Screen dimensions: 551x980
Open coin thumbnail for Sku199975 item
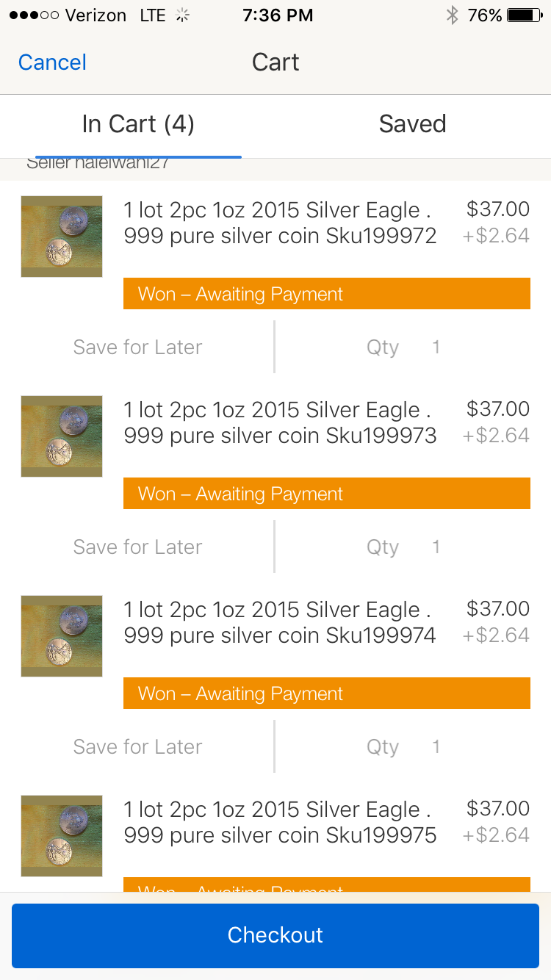[x=62, y=836]
